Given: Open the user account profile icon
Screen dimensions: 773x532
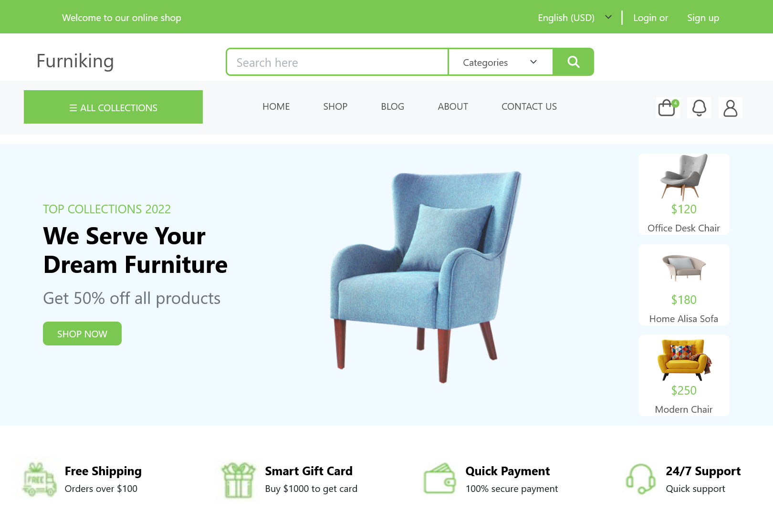Looking at the screenshot, I should pos(731,108).
